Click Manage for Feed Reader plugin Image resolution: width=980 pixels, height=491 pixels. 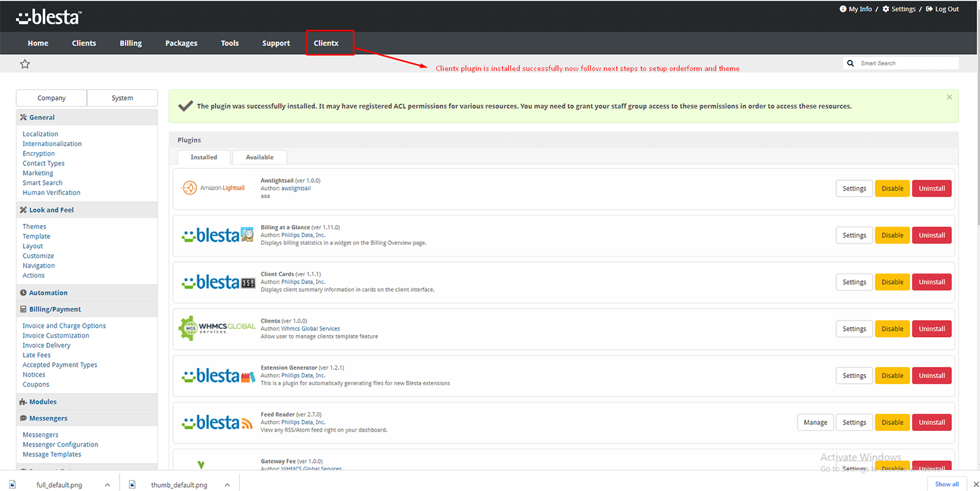pos(815,422)
